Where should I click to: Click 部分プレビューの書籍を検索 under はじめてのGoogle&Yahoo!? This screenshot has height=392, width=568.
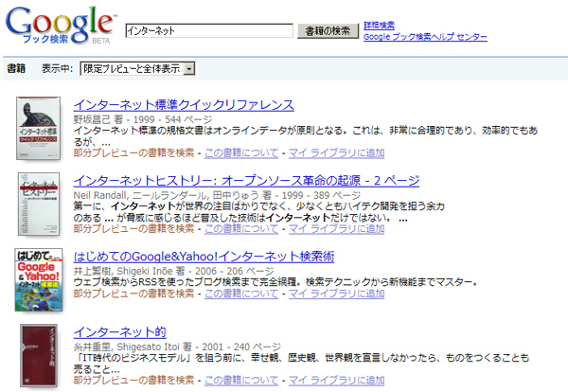click(134, 294)
